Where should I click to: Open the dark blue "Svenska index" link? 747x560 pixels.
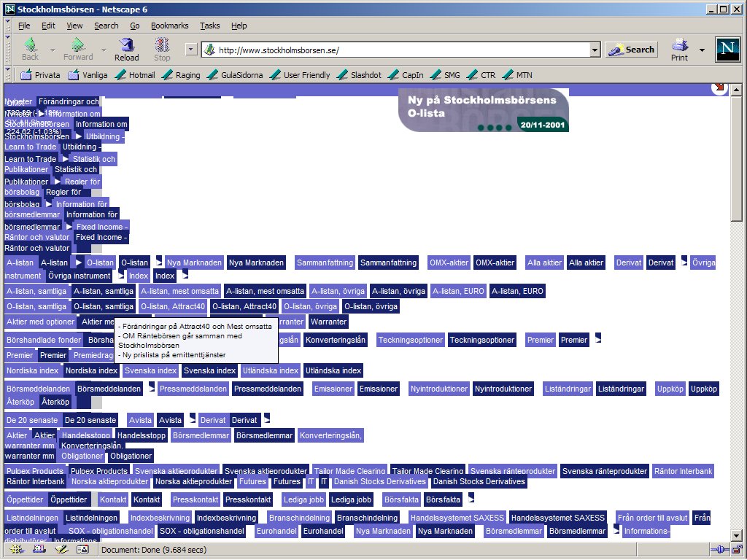tap(209, 370)
